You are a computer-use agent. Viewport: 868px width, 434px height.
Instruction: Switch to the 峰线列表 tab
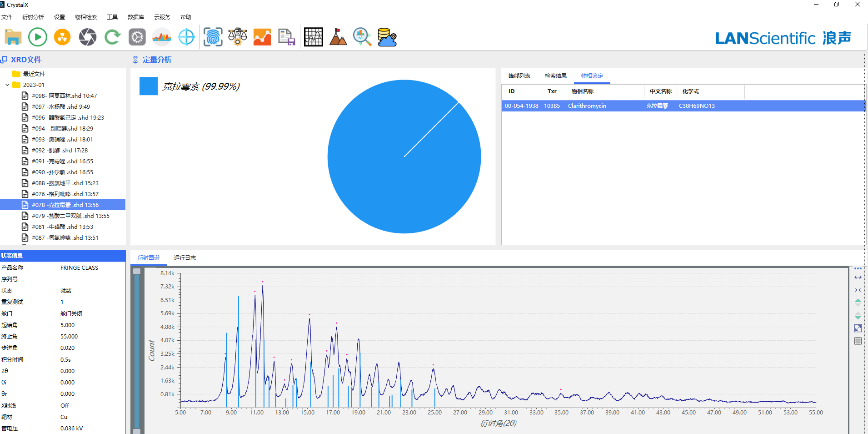[519, 76]
